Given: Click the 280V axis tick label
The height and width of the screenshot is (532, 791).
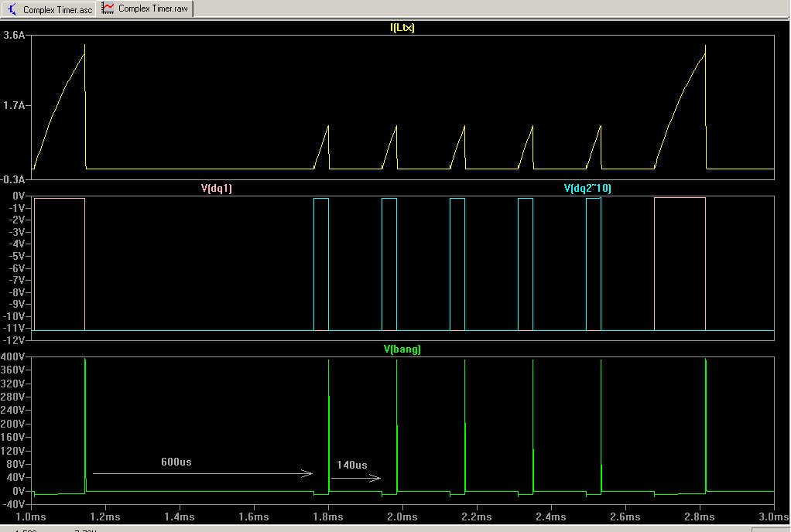Looking at the screenshot, I should coord(13,397).
